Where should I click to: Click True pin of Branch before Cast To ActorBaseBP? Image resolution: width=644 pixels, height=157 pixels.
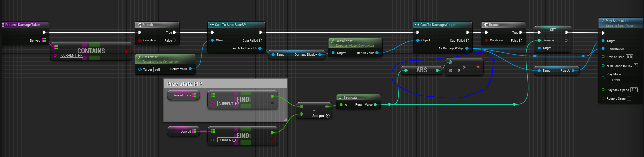(x=174, y=32)
